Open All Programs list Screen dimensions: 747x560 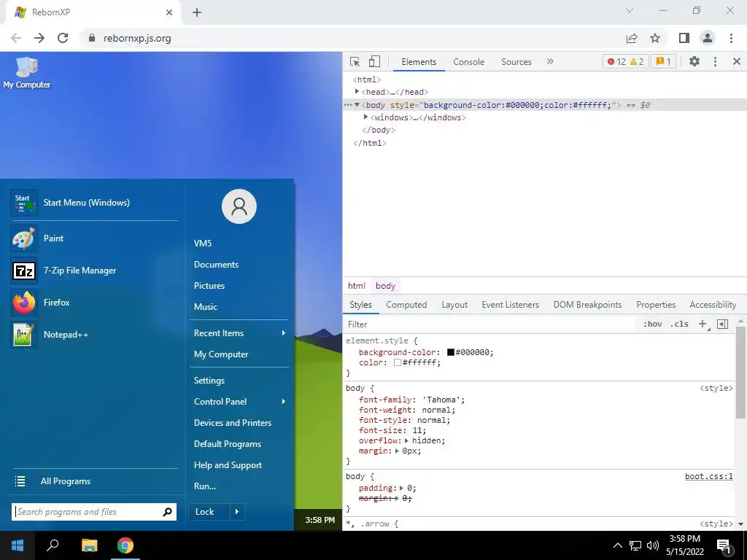coord(94,481)
